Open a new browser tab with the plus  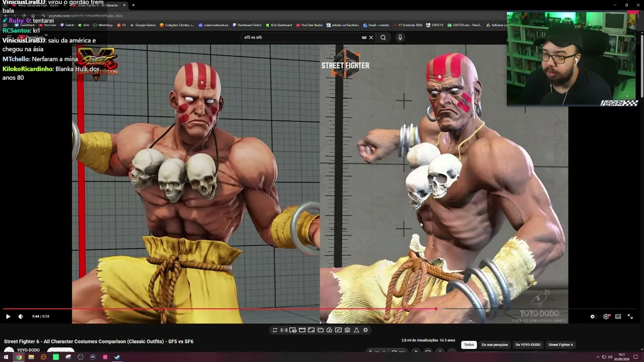pyautogui.click(x=133, y=5)
